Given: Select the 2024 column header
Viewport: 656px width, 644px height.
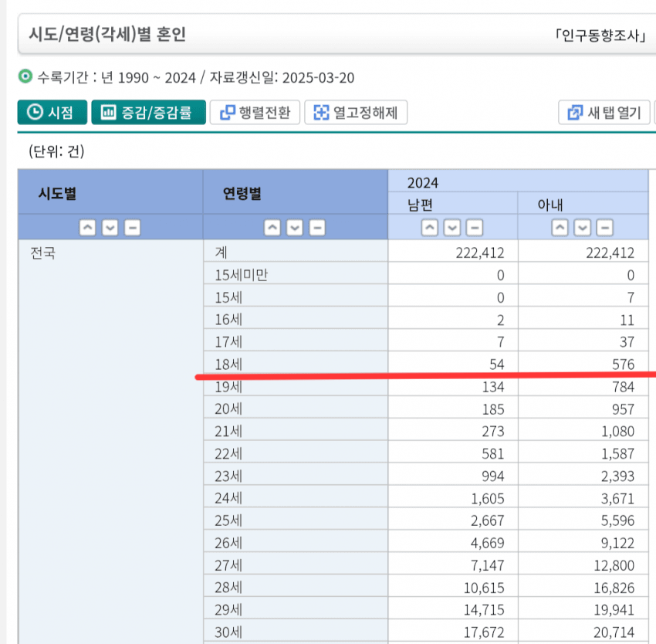Looking at the screenshot, I should [x=423, y=182].
